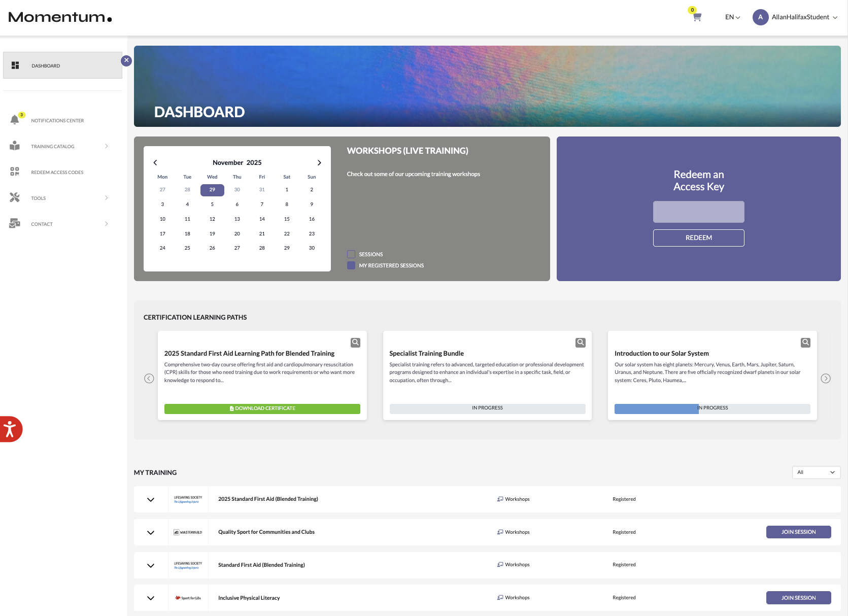This screenshot has width=848, height=616.
Task: Click the Redeem Access Codes sidebar icon
Action: (15, 172)
